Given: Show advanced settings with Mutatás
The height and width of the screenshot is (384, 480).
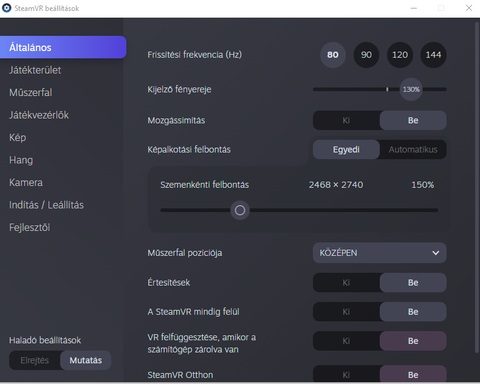Looking at the screenshot, I should [86, 360].
